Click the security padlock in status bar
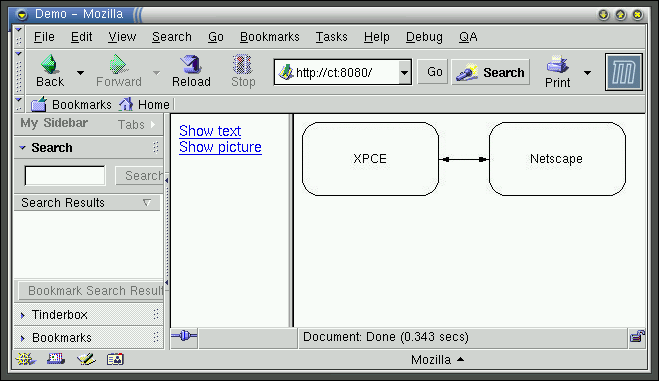Screen dimensions: 659x381 click(637, 337)
